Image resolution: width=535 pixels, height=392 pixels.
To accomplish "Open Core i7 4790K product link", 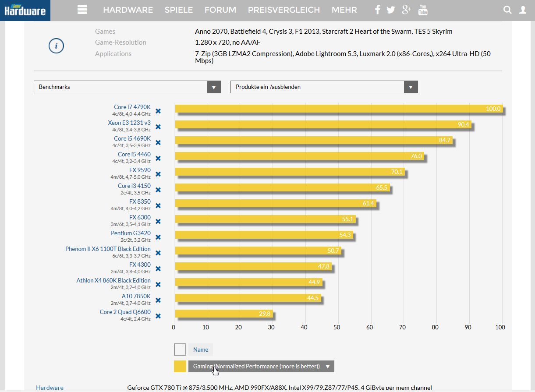I will coord(132,107).
